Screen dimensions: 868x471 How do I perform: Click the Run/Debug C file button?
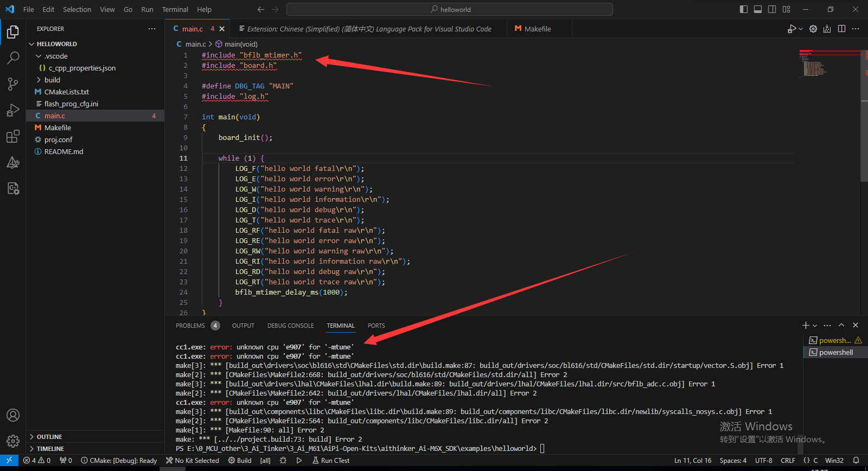[x=792, y=29]
